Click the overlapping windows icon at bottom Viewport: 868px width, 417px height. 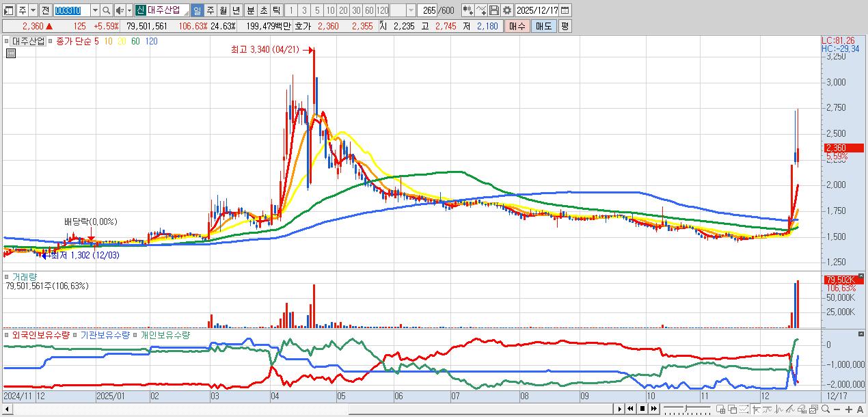click(732, 409)
